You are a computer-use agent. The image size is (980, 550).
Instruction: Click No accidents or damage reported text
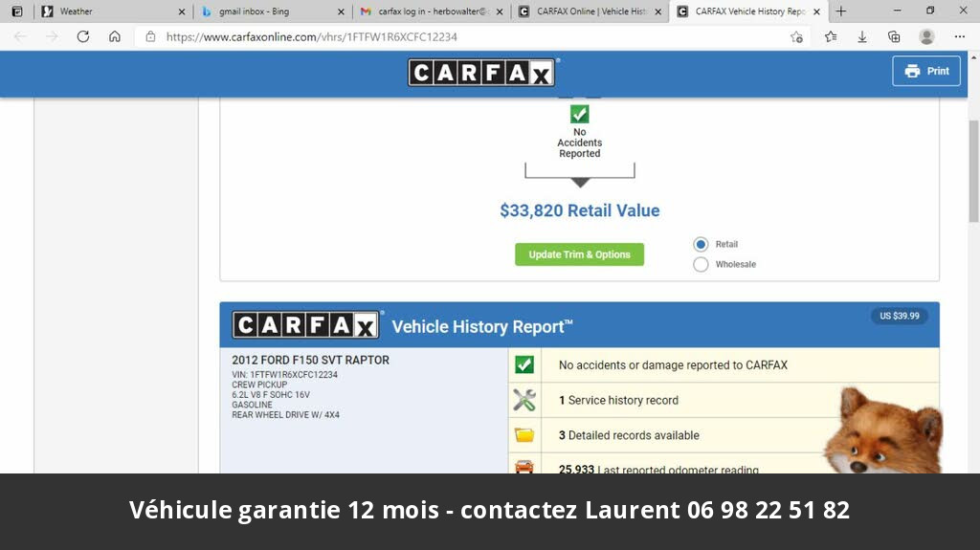pos(673,365)
